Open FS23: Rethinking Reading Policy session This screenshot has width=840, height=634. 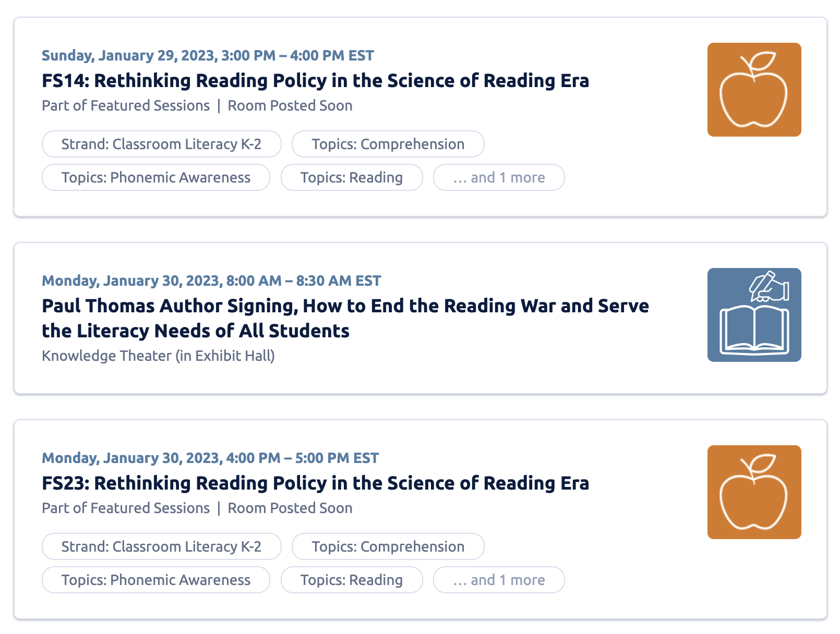315,483
